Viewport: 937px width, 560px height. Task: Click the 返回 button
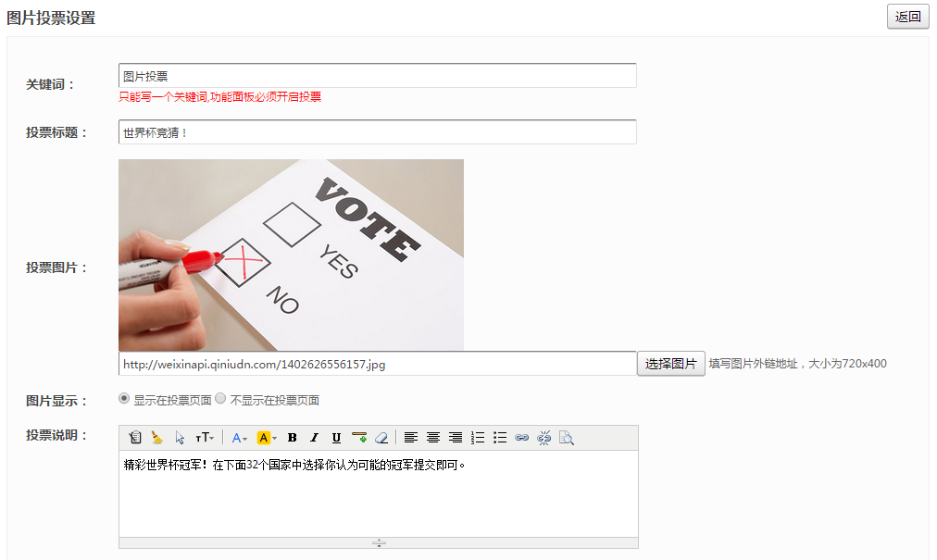tap(907, 17)
